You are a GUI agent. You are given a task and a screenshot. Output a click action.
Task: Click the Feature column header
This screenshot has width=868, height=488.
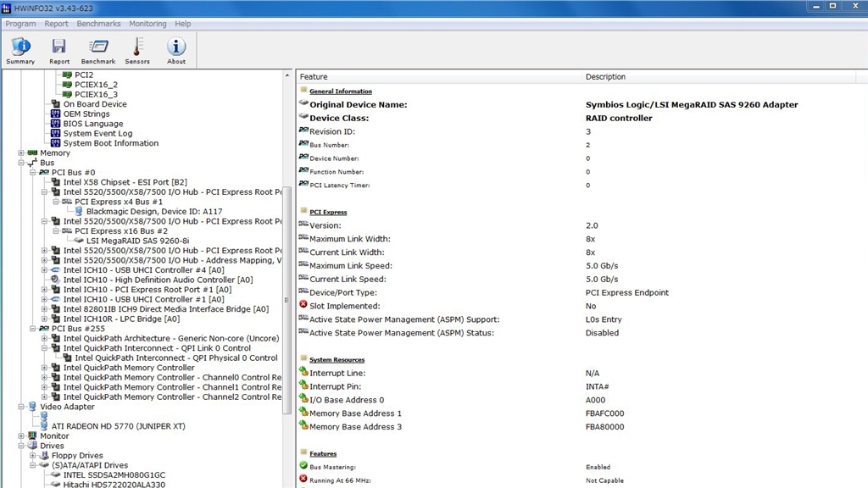(x=440, y=77)
